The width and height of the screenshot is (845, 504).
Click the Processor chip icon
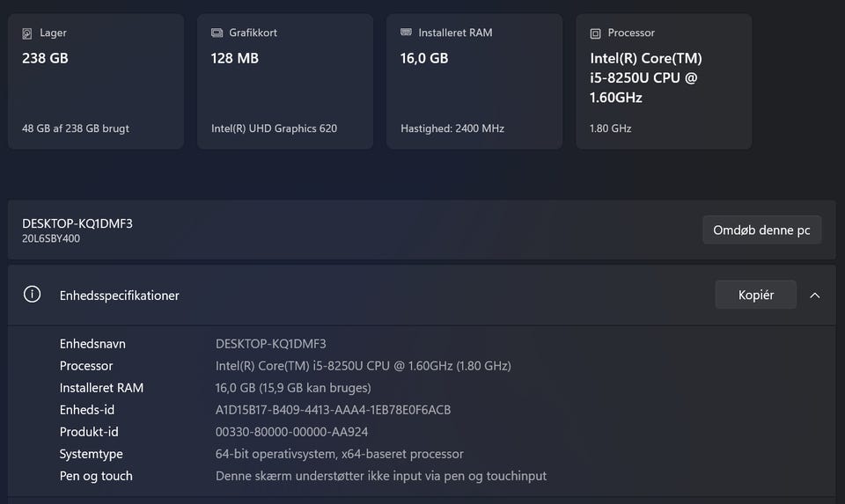point(595,33)
